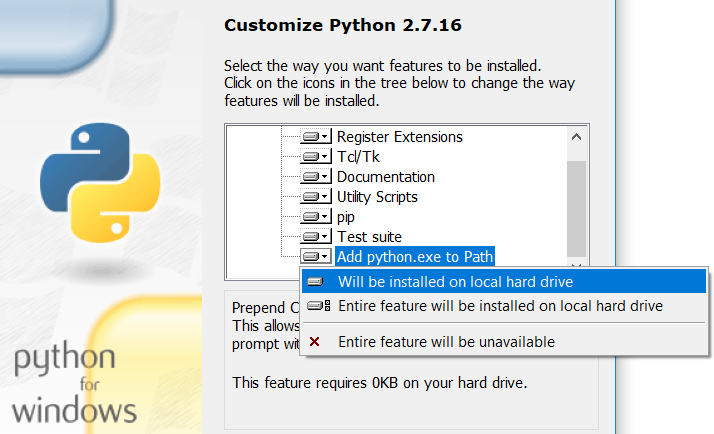
Task: Click the scroll up arrow of feature tree
Action: (x=576, y=137)
